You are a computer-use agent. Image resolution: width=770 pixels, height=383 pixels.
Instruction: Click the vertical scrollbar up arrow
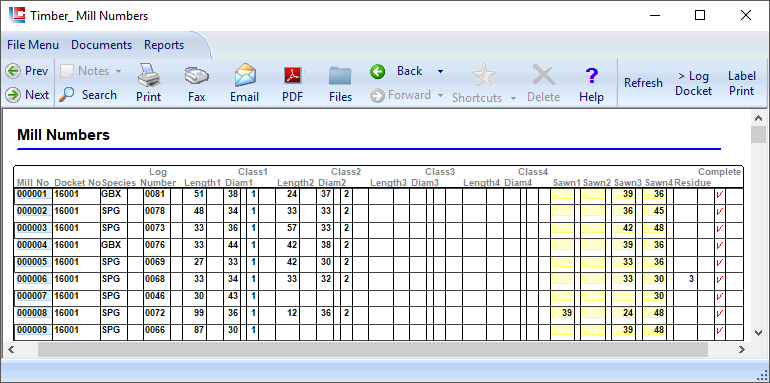[x=758, y=118]
